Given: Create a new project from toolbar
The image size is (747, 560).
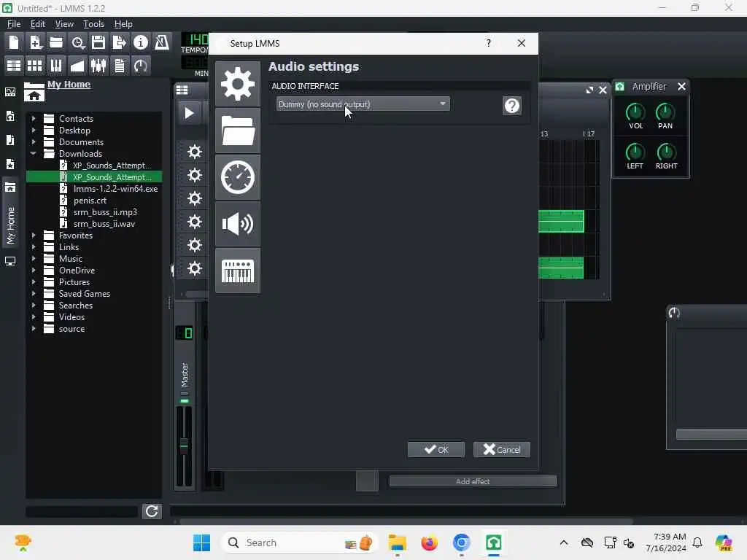Looking at the screenshot, I should [14, 43].
